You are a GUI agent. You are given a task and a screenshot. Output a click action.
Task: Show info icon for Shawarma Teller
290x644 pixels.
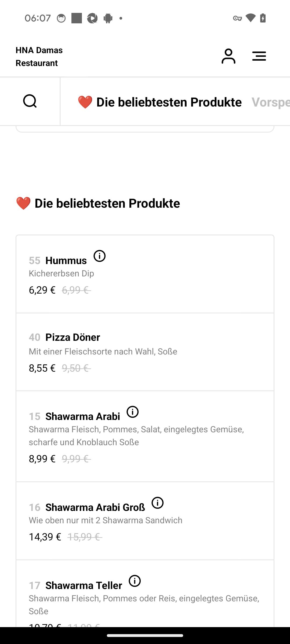pos(135,581)
